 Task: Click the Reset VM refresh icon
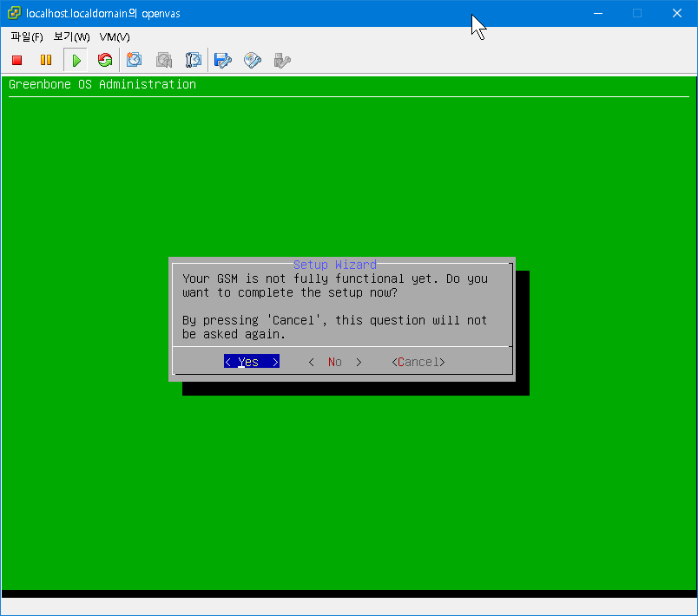105,60
